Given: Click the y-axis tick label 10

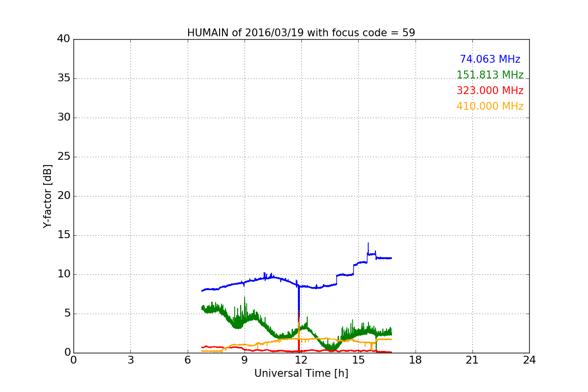Looking at the screenshot, I should pos(64,274).
